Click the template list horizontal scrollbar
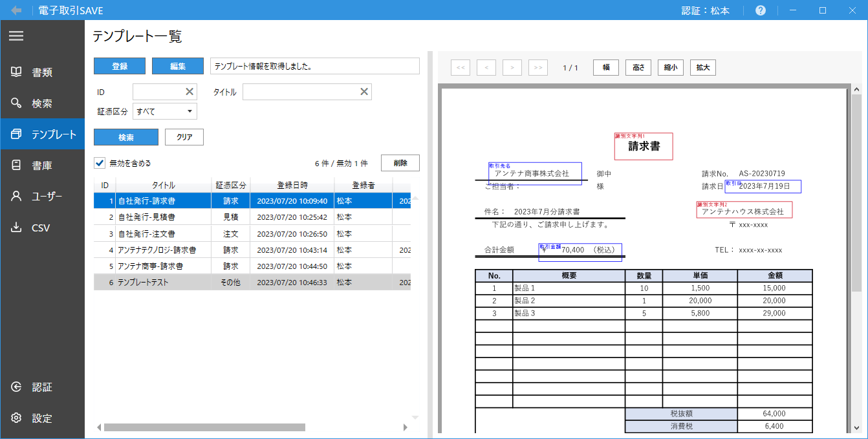 [204, 427]
